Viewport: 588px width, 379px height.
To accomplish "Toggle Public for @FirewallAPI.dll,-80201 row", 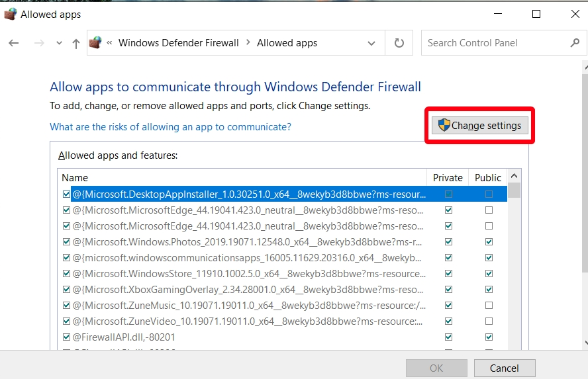I will 489,337.
